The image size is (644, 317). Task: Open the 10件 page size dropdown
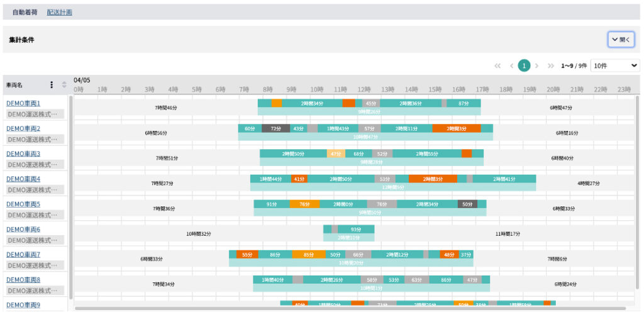pos(615,65)
